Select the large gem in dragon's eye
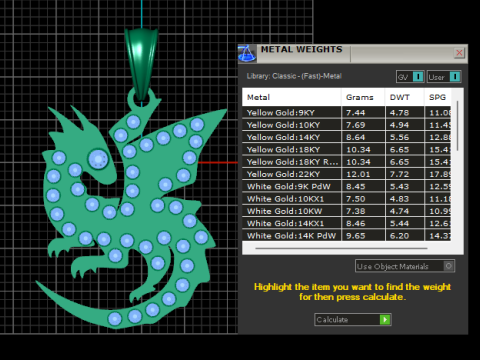Image resolution: width=480 pixels, height=360 pixels. (x=98, y=159)
